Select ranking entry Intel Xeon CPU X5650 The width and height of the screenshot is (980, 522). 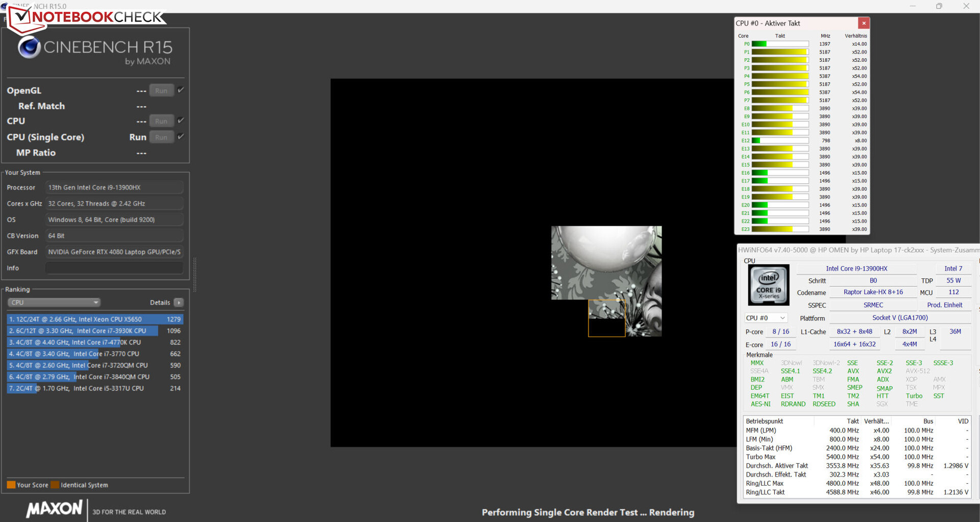[x=95, y=319]
